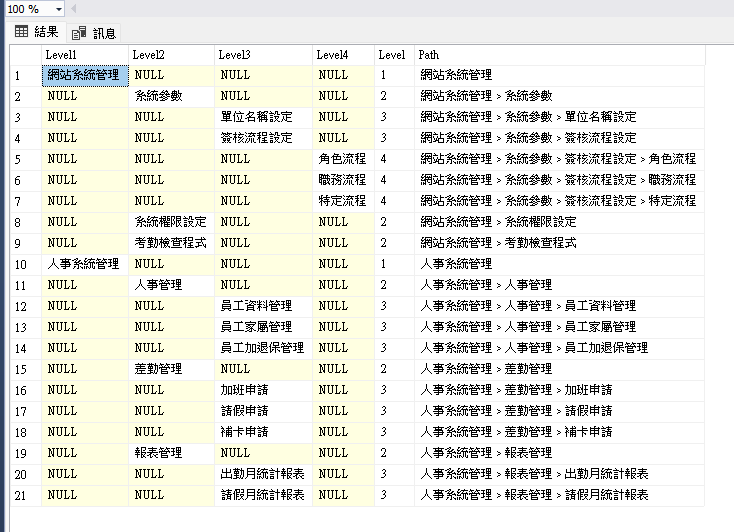Select the 人事系統管理 cell in Level1
The width and height of the screenshot is (734, 532).
pyautogui.click(x=85, y=264)
